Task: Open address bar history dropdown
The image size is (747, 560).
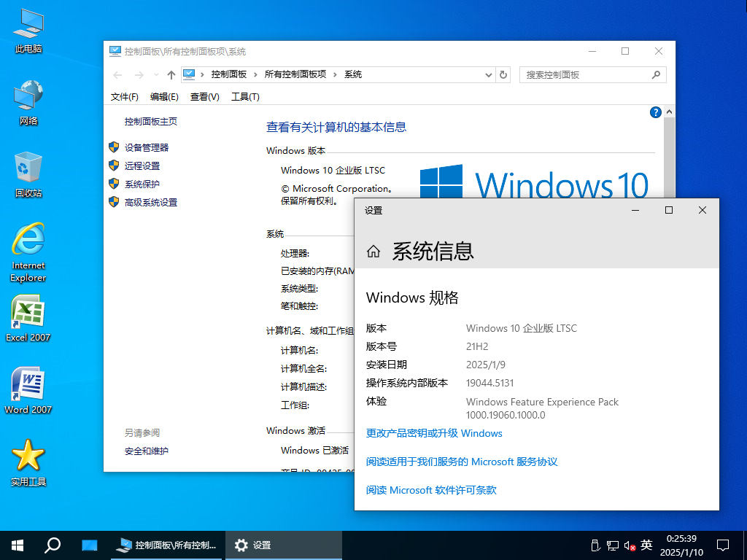Action: click(x=489, y=75)
